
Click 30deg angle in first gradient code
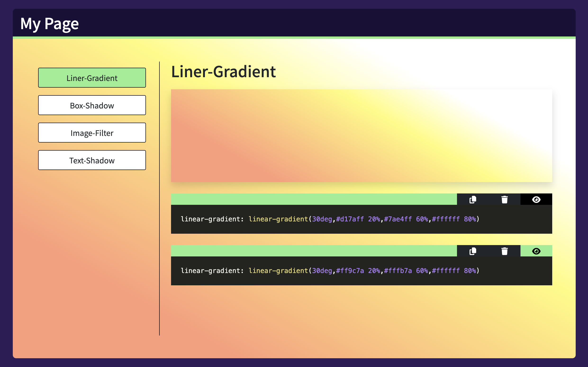point(322,219)
